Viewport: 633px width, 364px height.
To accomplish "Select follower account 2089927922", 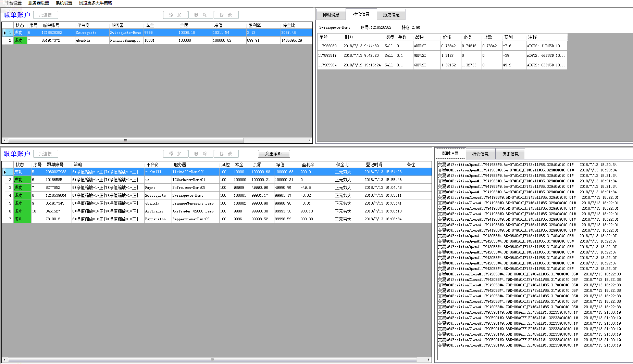I will click(58, 172).
